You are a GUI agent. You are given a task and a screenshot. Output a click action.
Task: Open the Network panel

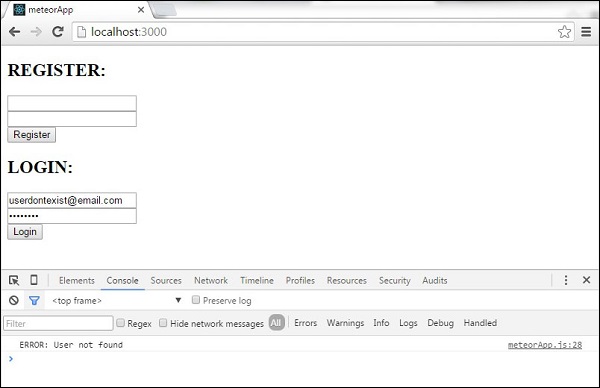(x=211, y=280)
